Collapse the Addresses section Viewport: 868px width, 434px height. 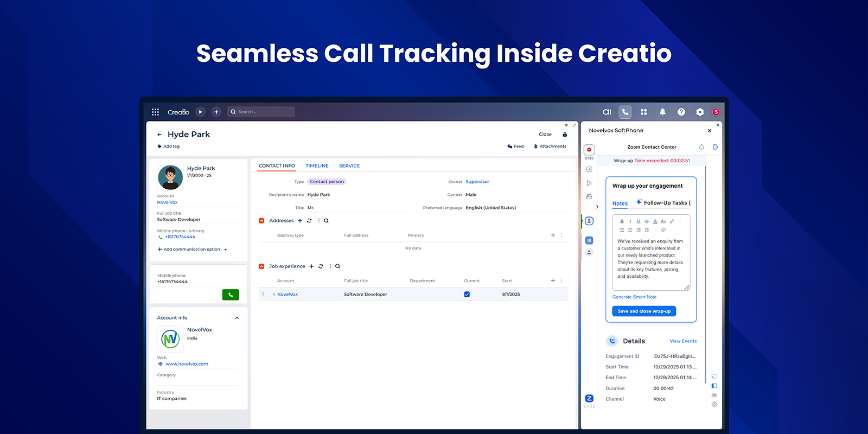(x=261, y=221)
